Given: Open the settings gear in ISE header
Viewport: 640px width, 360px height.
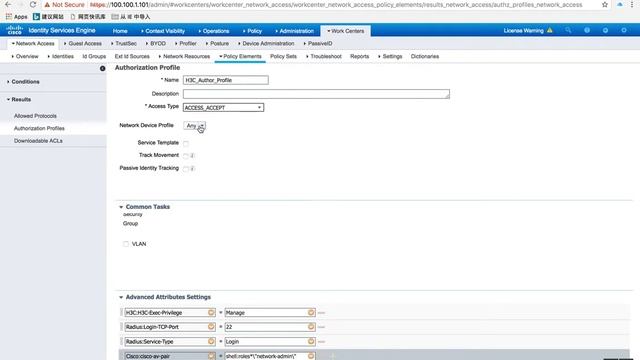Looking at the screenshot, I should (624, 30).
